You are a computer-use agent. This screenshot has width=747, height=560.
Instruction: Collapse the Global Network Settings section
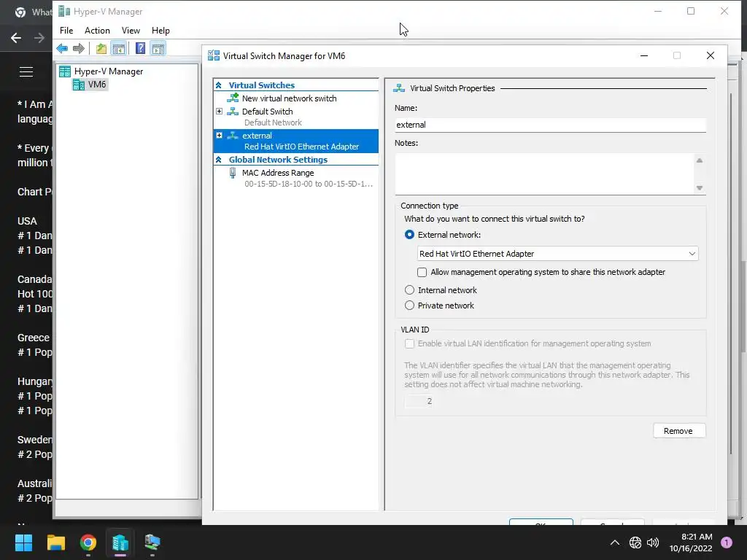(x=219, y=160)
